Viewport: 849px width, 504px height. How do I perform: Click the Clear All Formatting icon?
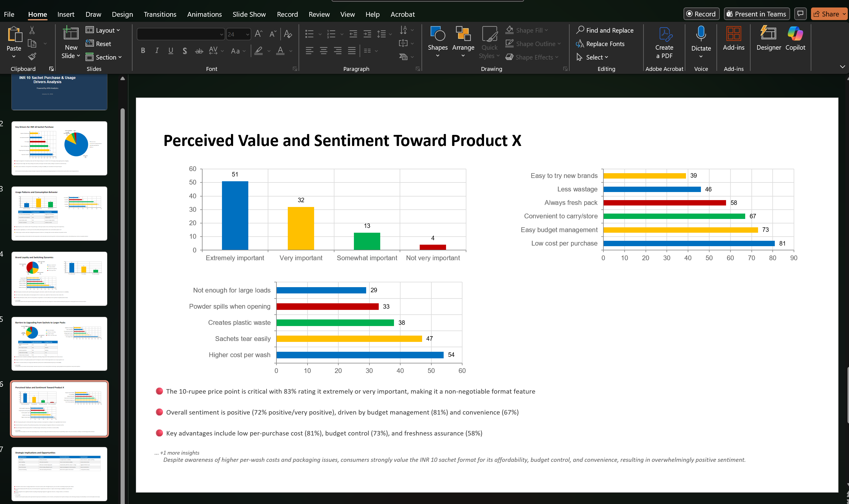point(288,34)
